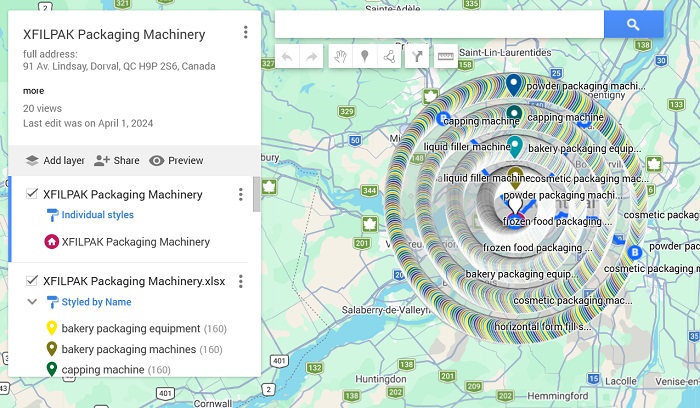
Task: Click the olive pin by cosmetic packaging label
Action: [x=515, y=178]
